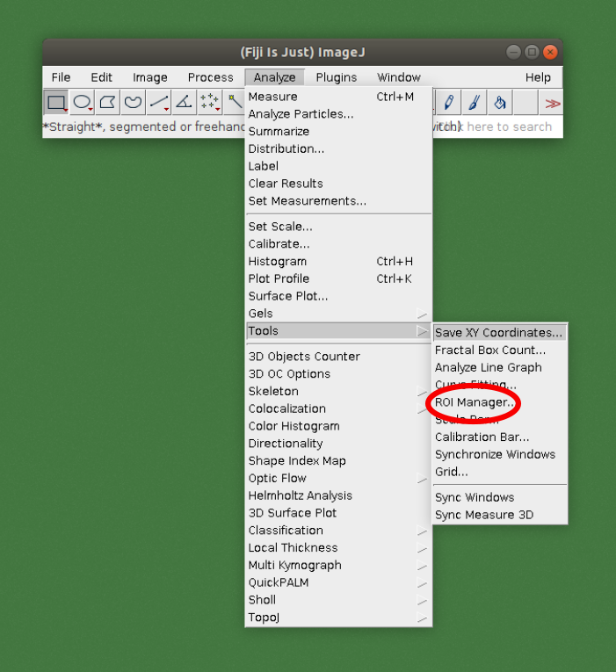Open the File menu
The height and width of the screenshot is (672, 616).
pos(61,77)
